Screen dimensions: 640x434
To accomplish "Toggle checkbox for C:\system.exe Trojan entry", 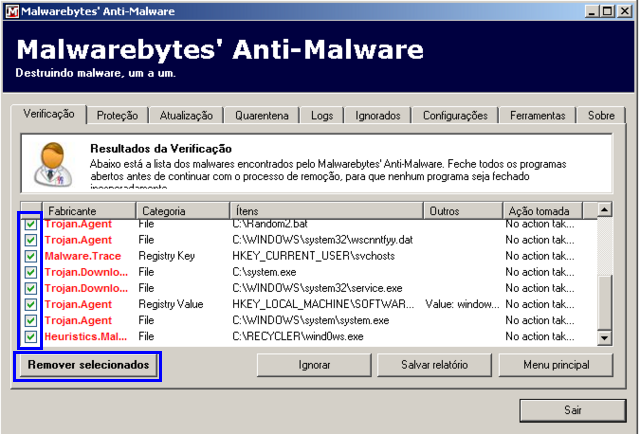I will click(x=31, y=272).
